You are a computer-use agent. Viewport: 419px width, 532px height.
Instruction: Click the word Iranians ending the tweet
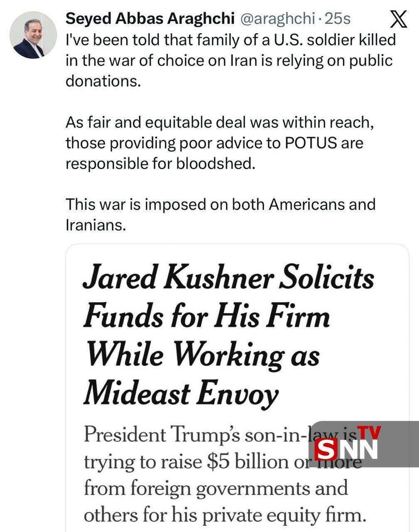pos(95,225)
